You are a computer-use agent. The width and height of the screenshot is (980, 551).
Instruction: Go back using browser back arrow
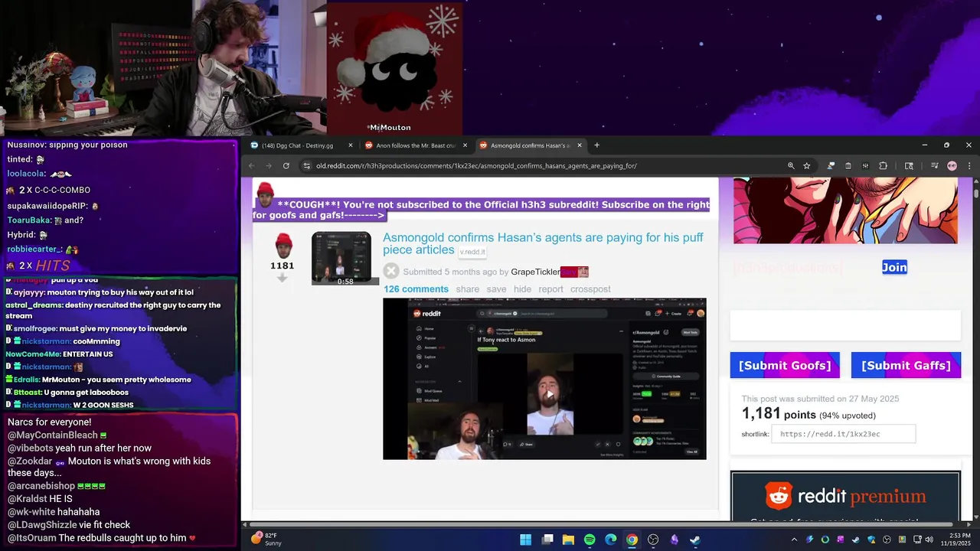pyautogui.click(x=250, y=165)
